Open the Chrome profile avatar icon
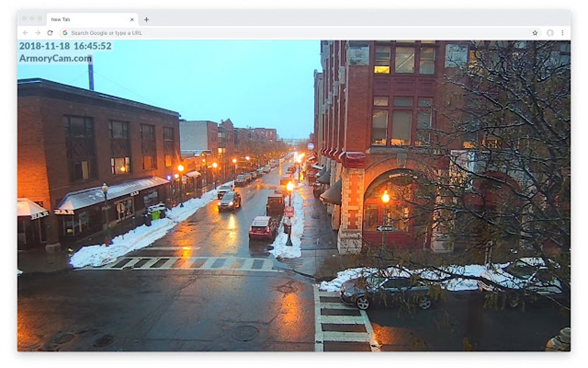Viewport: 588px width, 368px height. coord(548,33)
